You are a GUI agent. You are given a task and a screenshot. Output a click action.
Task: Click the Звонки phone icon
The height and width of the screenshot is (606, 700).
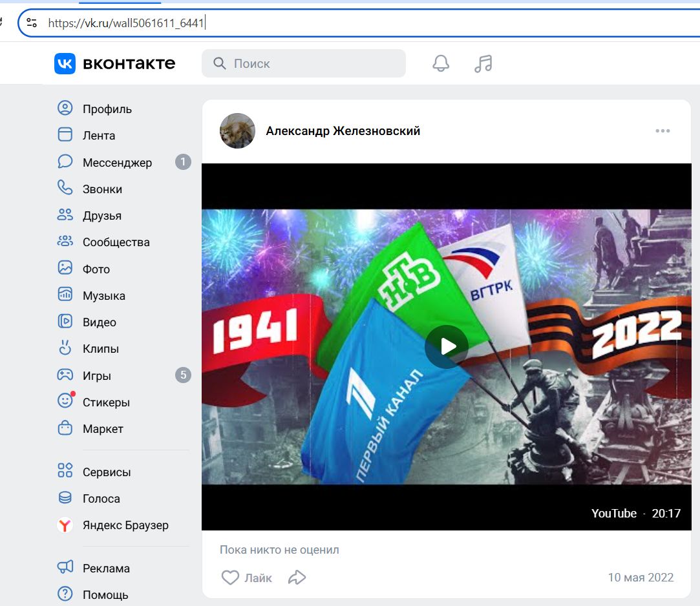(x=65, y=188)
